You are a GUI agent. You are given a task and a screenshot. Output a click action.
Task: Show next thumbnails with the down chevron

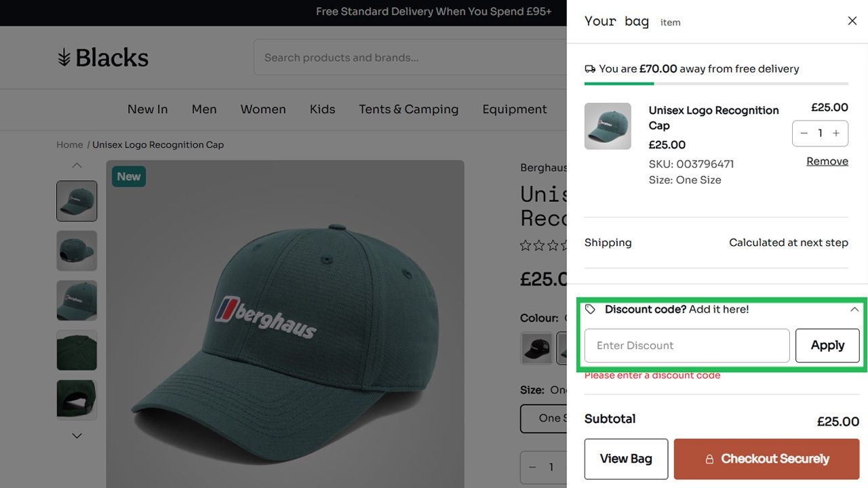pyautogui.click(x=77, y=436)
